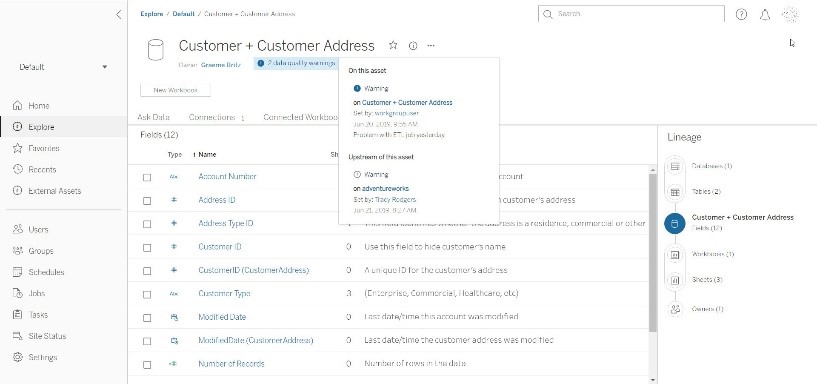
Task: Click Sheets (3) lineage icon
Action: [675, 280]
